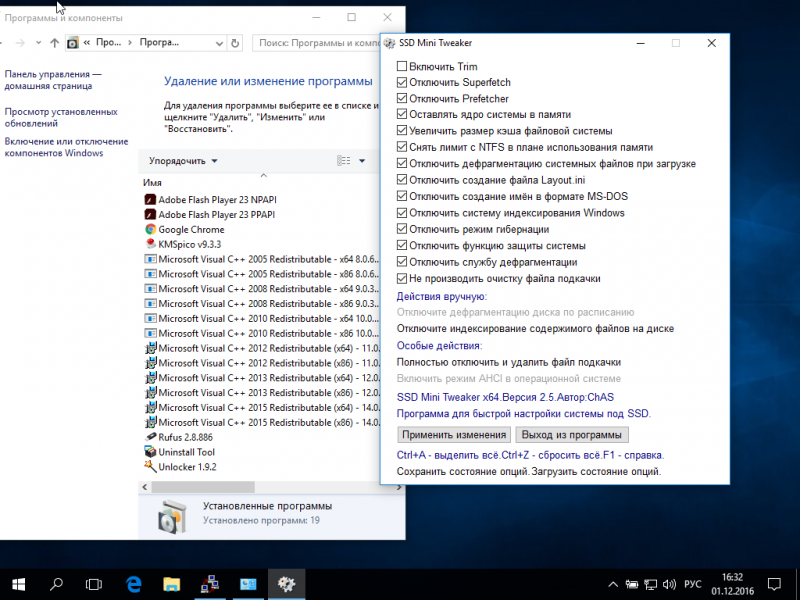
Task: Click 'Применить изменения' button
Action: (x=454, y=435)
